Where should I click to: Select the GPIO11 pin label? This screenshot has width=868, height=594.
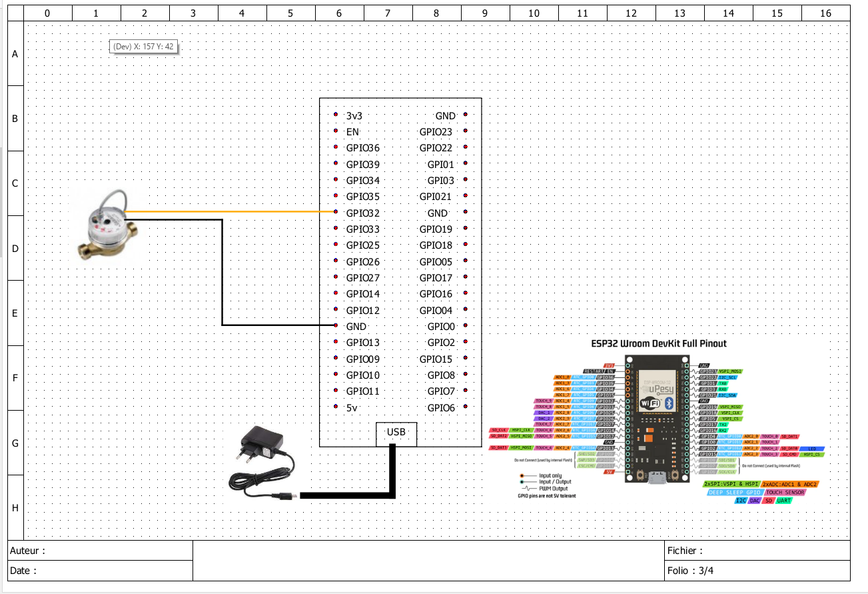point(362,391)
